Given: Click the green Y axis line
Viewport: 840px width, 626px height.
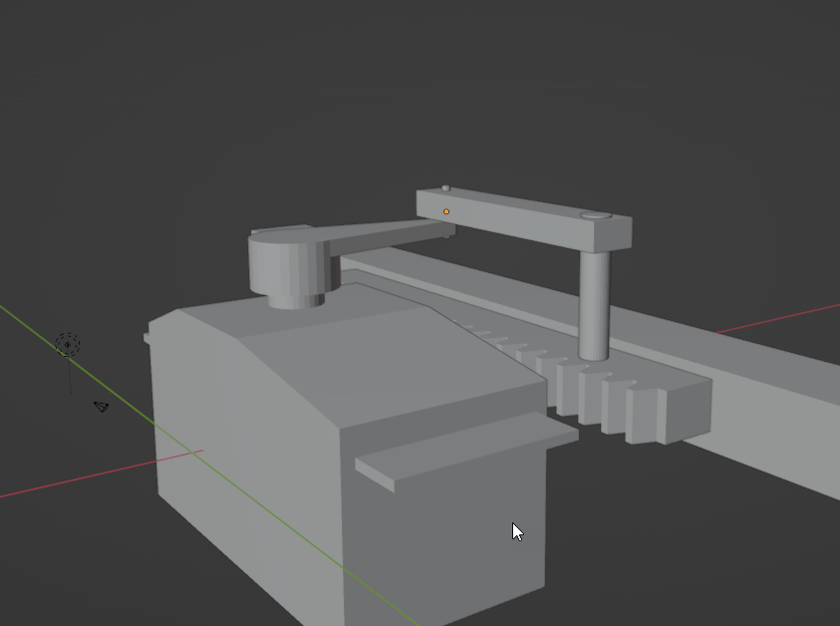Looking at the screenshot, I should (80, 359).
